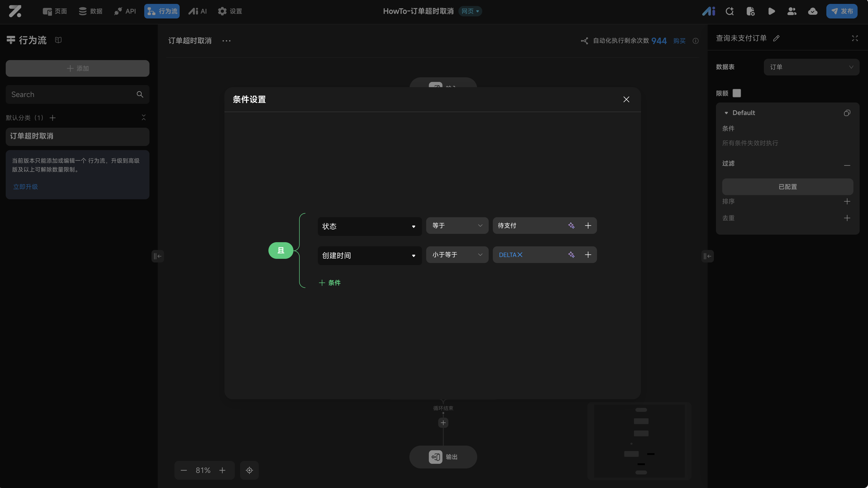This screenshot has width=868, height=488.
Task: Click the center-canvas locate icon
Action: (x=249, y=470)
